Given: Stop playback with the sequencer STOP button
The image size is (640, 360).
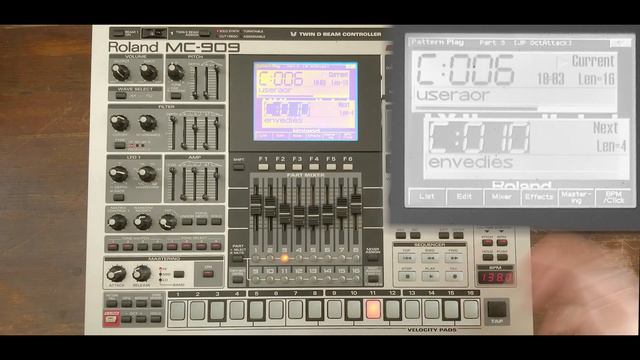Looking at the screenshot, I should coord(407,276).
